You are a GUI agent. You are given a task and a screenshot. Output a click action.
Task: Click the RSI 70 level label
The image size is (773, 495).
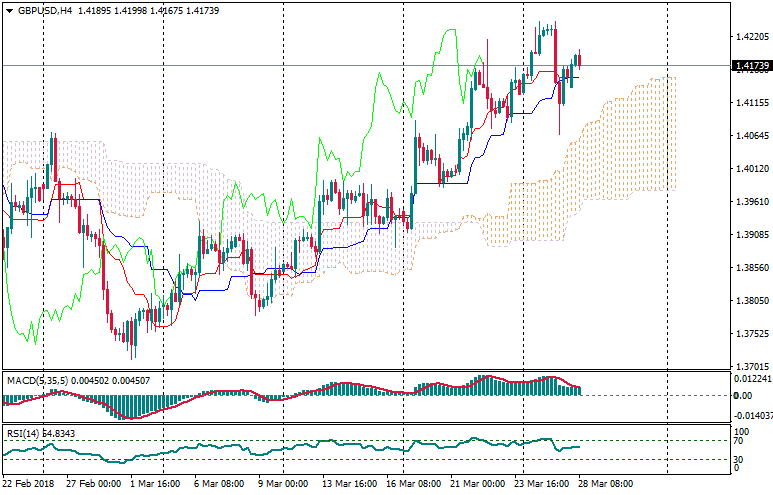click(x=739, y=440)
